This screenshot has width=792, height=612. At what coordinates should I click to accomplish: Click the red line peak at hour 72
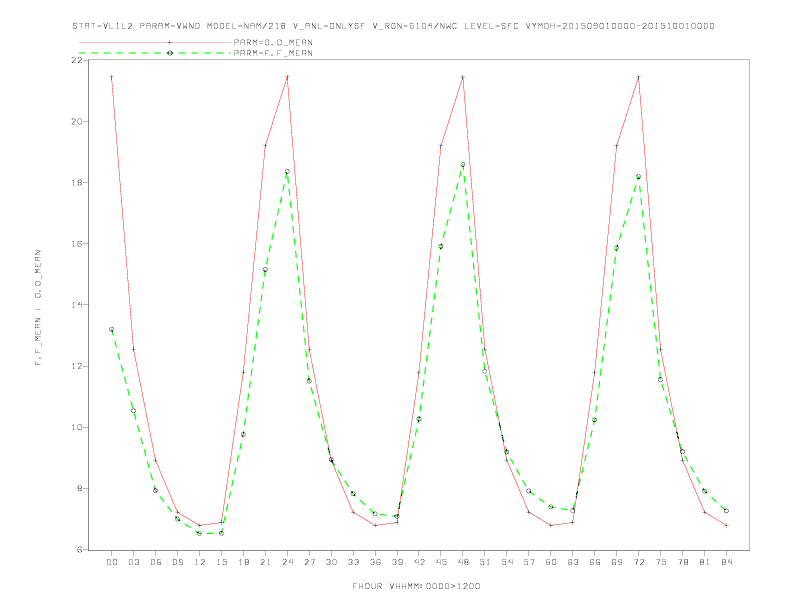(638, 77)
